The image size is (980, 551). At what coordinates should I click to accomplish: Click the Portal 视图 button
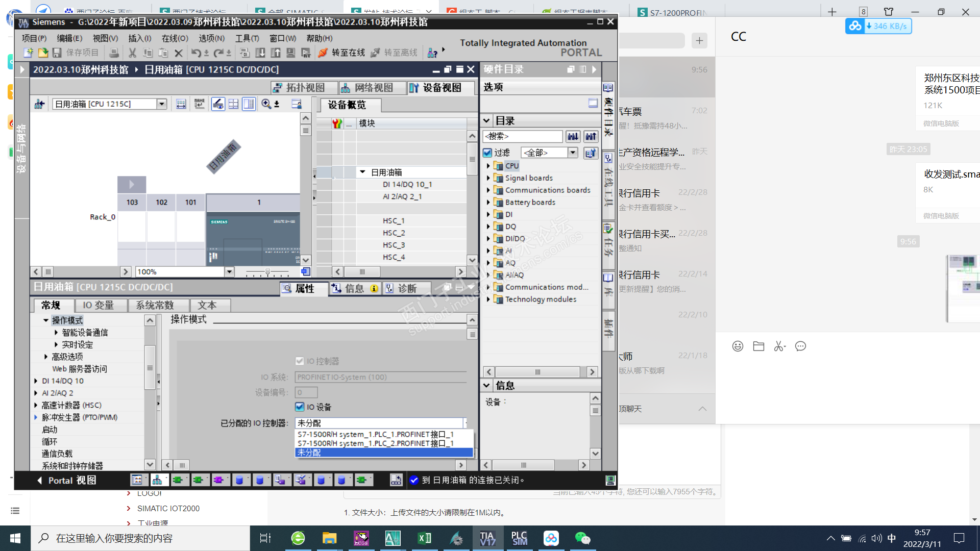click(66, 480)
